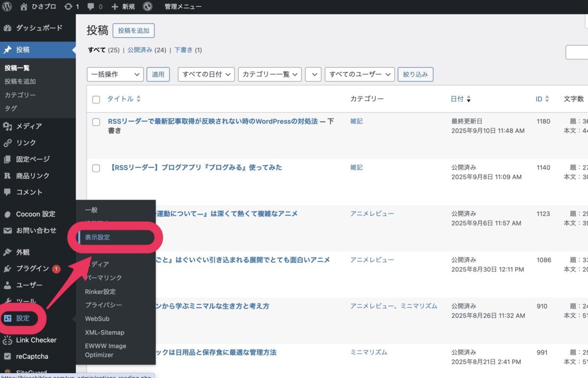Select checkbox for ブログみる使ってみた post
This screenshot has width=588, height=378.
96,168
